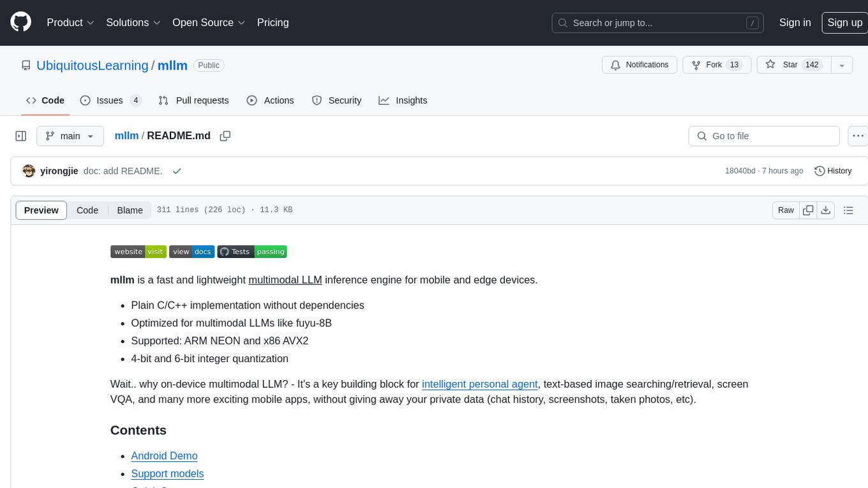Switch to the Security tab
The image size is (868, 488).
(x=336, y=100)
